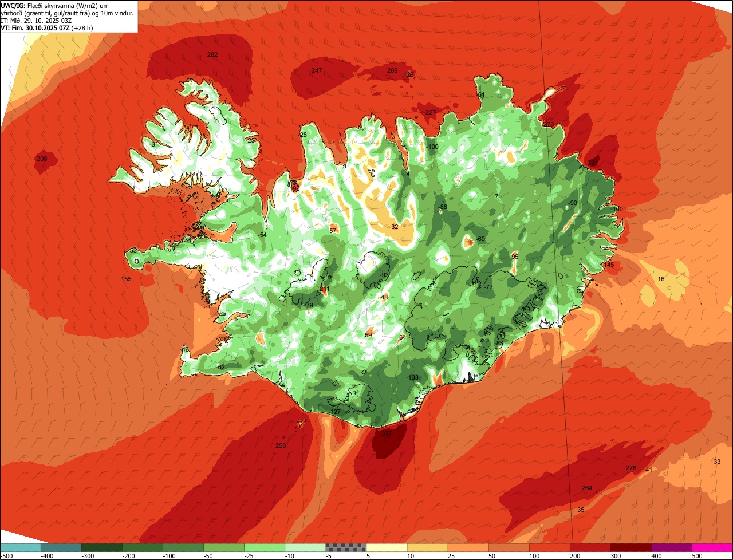This screenshot has width=733, height=560.
Task: Click the 33 value at the right edge
Action: (x=717, y=462)
